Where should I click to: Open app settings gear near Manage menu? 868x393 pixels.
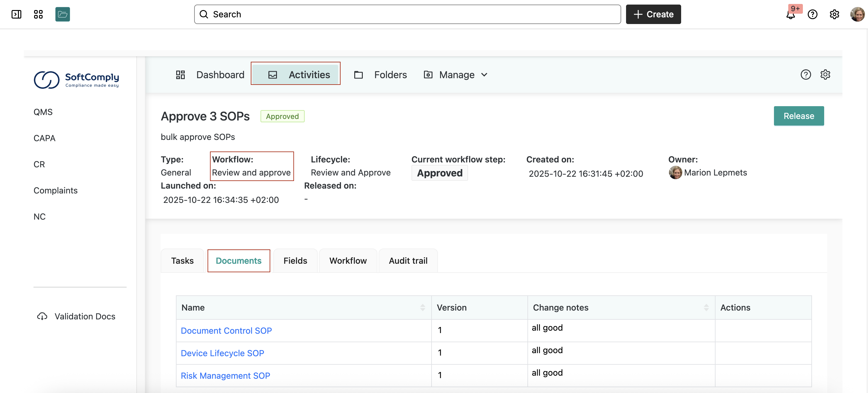pos(825,75)
